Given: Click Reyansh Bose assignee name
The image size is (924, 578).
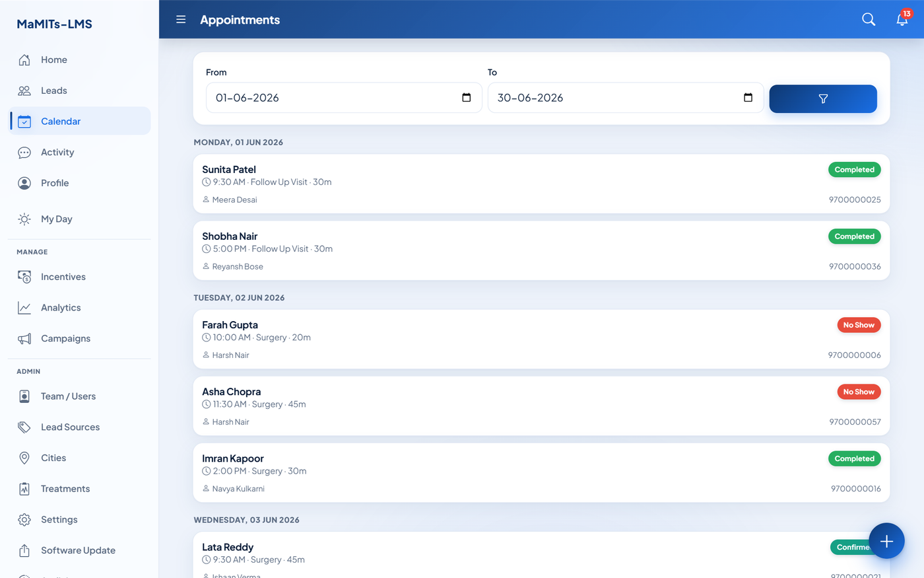Looking at the screenshot, I should (238, 267).
